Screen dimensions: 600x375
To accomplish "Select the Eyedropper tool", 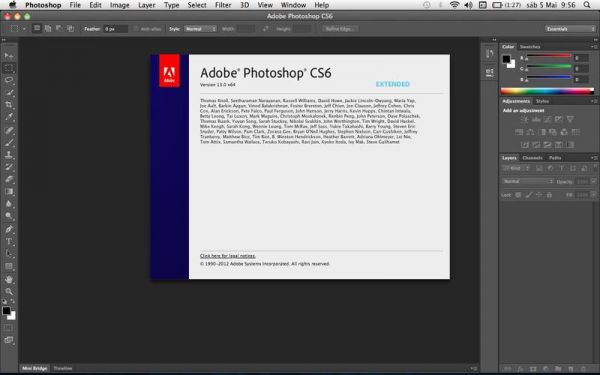I will 9,117.
